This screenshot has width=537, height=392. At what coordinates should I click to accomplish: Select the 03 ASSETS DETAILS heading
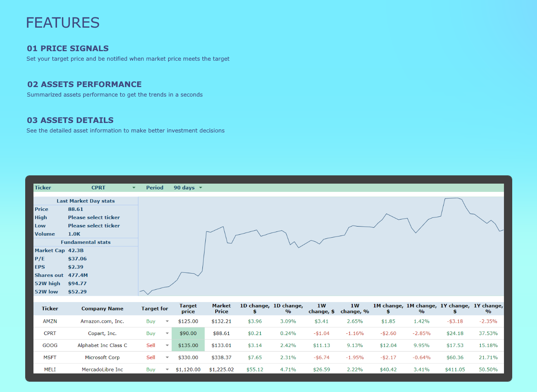coord(70,120)
